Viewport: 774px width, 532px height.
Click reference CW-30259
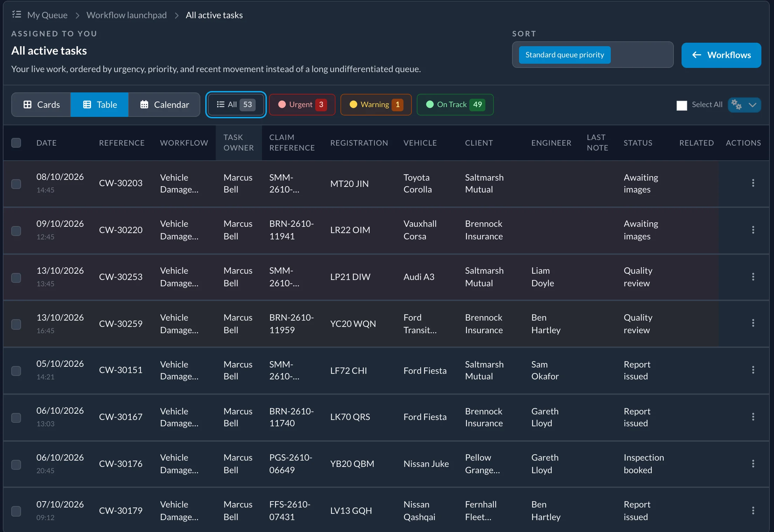[120, 324]
